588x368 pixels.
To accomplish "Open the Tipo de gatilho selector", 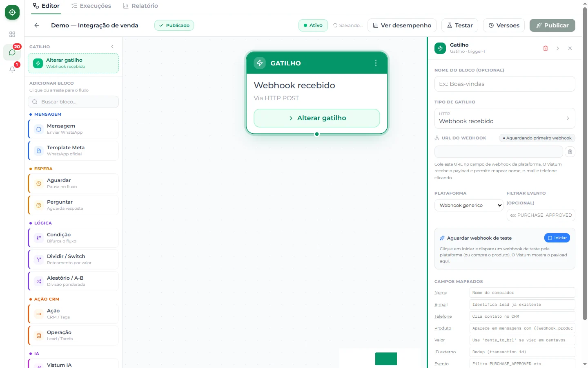I will coord(505,118).
